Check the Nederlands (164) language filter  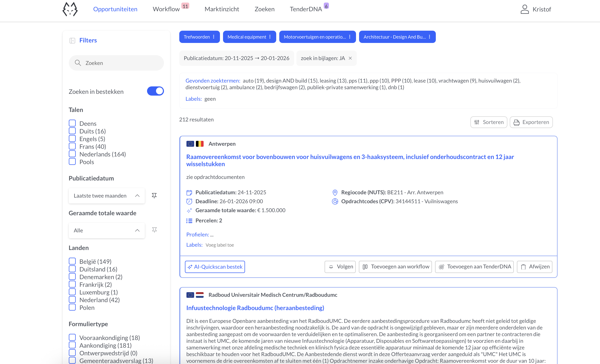(72, 154)
